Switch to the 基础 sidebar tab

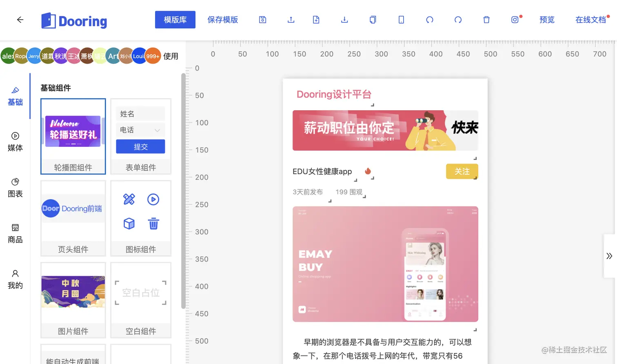[x=15, y=96]
